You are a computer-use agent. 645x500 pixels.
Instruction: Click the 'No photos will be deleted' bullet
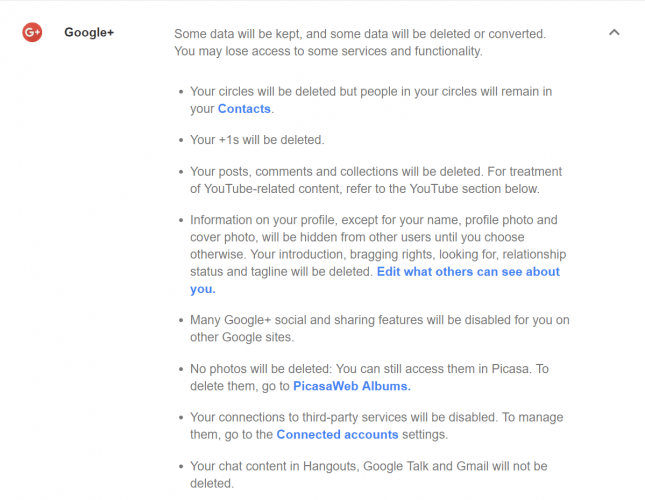[x=369, y=377]
